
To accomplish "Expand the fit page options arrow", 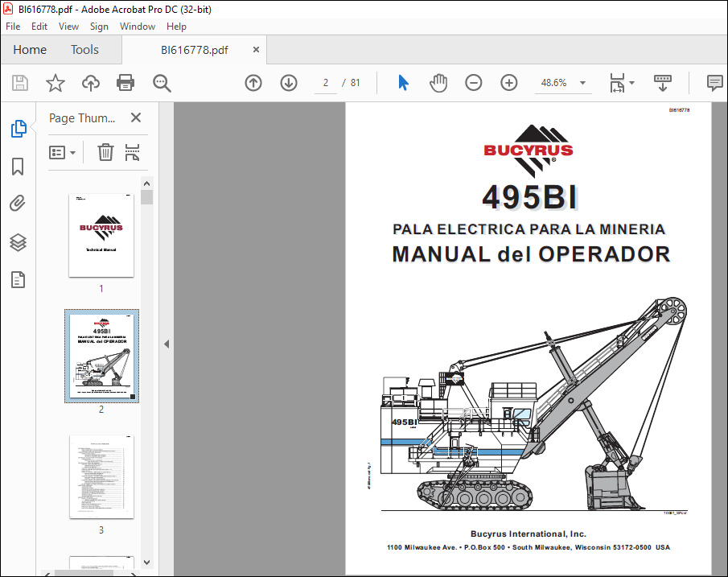I will click(632, 83).
